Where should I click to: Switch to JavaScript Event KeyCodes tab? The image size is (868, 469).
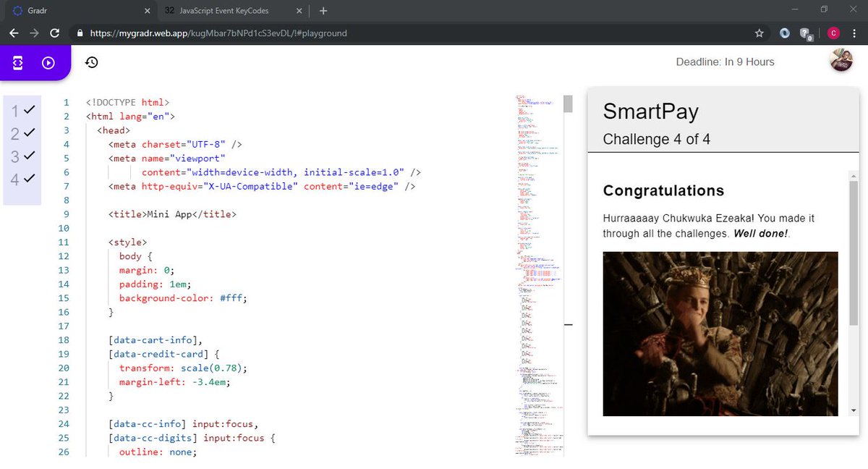tap(225, 11)
